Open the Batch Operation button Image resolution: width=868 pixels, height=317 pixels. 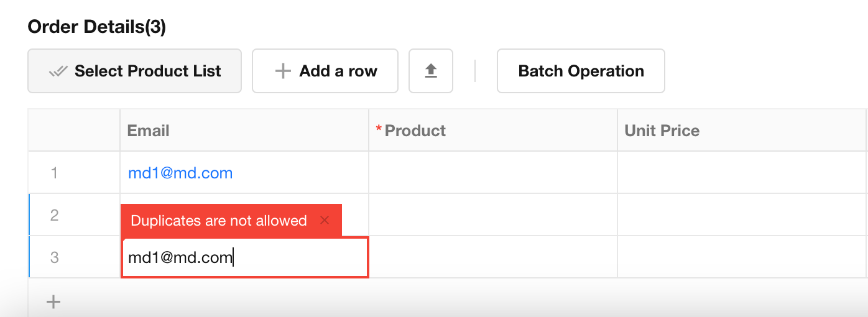click(x=581, y=71)
